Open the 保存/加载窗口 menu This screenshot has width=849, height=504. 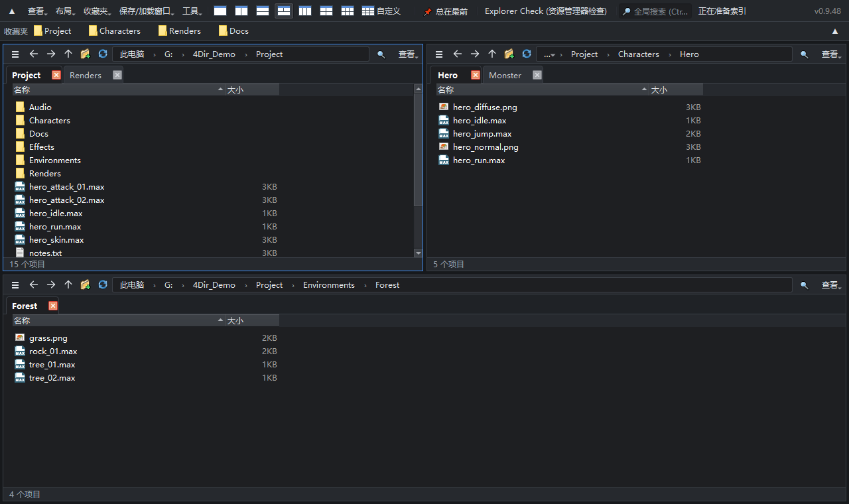[x=148, y=11]
